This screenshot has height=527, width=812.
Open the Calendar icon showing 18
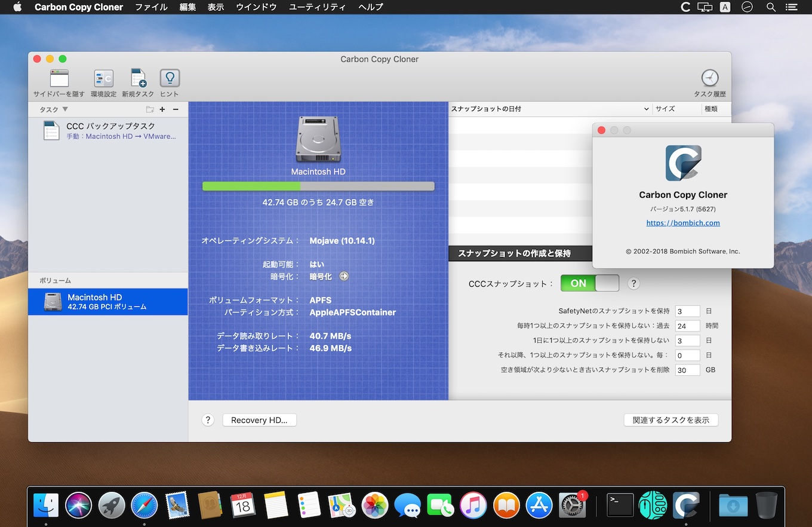click(x=243, y=505)
